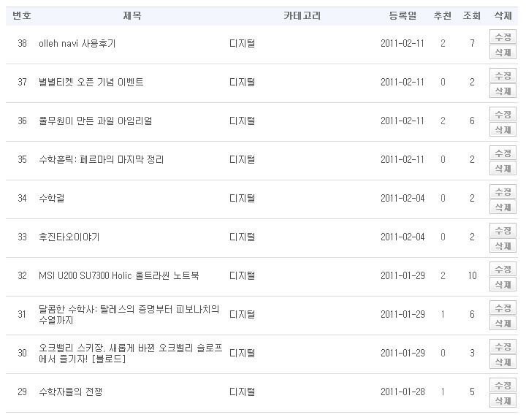Select 디지털 category in post 34 row
This screenshot has height=420, width=526.
pyautogui.click(x=242, y=198)
